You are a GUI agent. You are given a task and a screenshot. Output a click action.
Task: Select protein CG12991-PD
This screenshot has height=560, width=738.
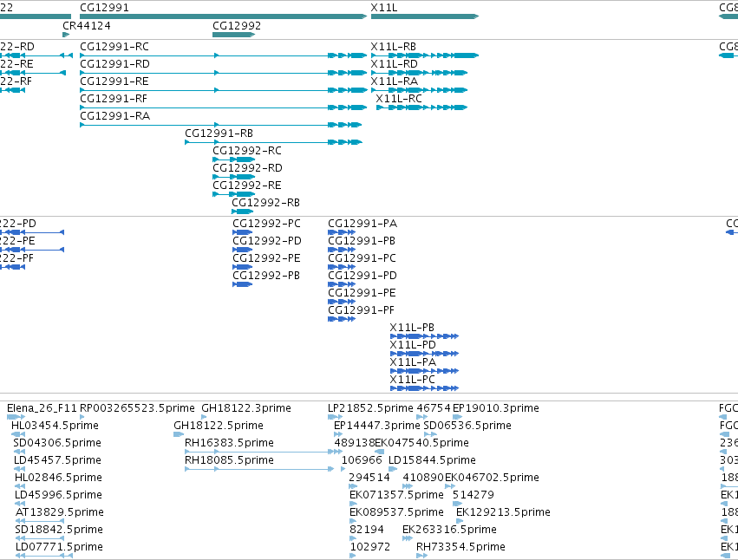342,284
